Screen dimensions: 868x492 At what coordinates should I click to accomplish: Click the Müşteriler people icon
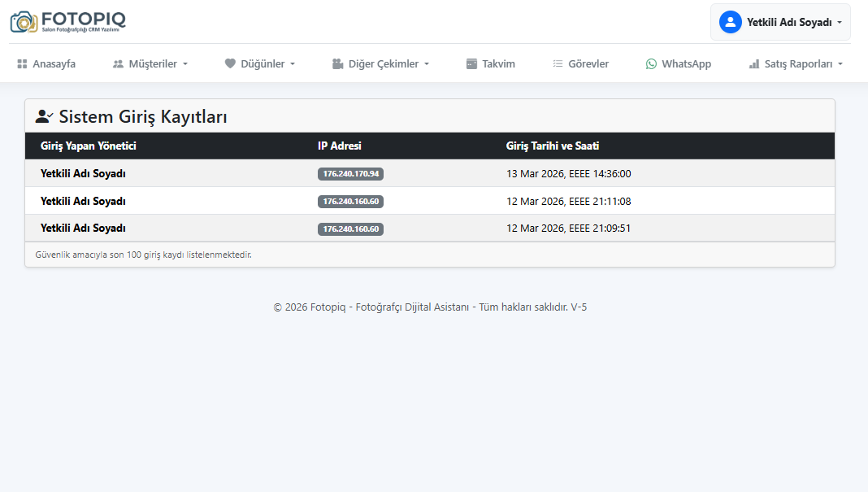pyautogui.click(x=118, y=63)
